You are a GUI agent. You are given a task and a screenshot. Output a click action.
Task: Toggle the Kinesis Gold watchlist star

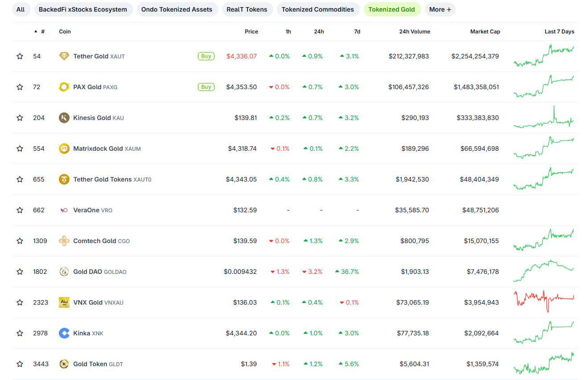(x=20, y=118)
